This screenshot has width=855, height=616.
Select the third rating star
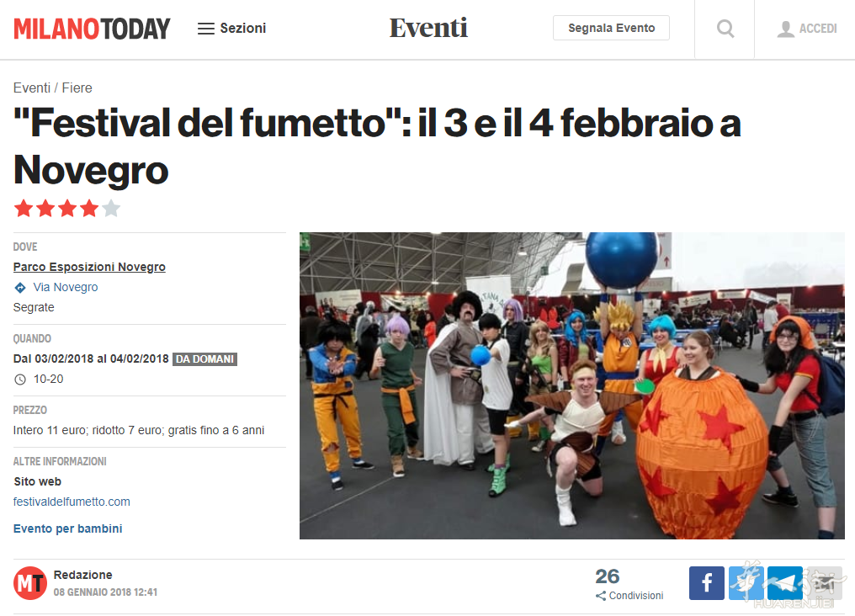(67, 208)
